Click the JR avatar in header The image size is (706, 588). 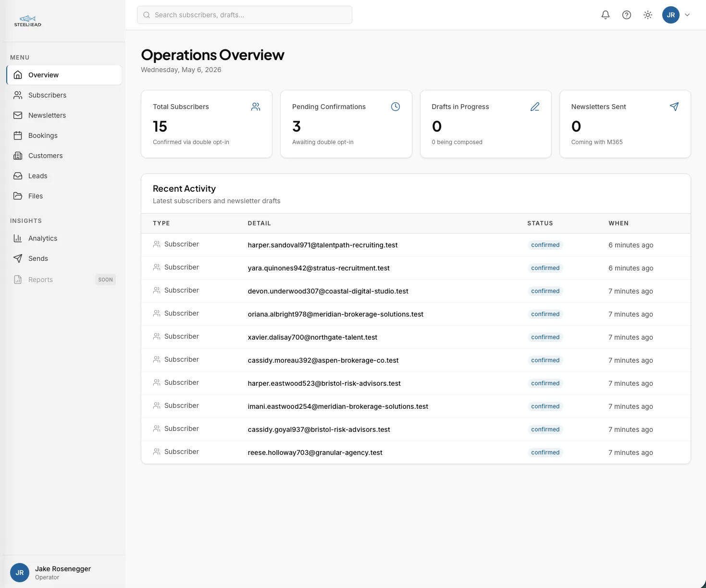[671, 15]
